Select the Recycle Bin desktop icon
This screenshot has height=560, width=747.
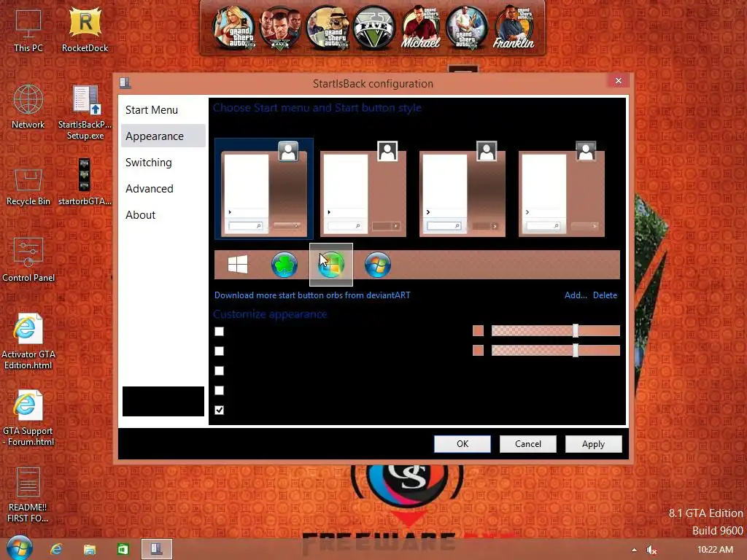click(x=28, y=187)
